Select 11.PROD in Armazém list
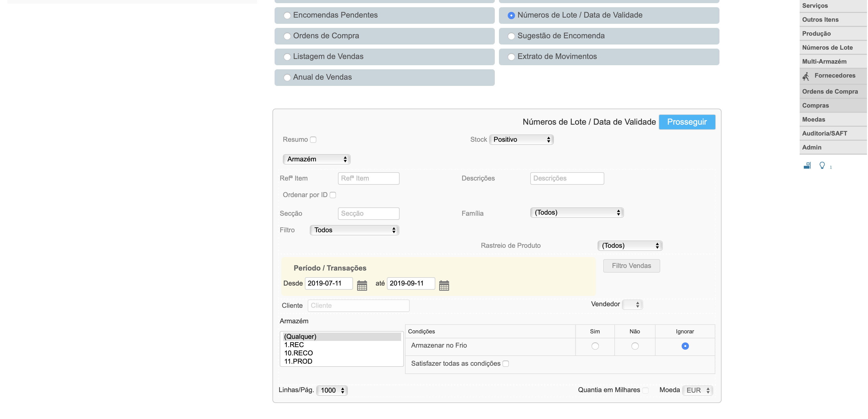 [x=342, y=361]
